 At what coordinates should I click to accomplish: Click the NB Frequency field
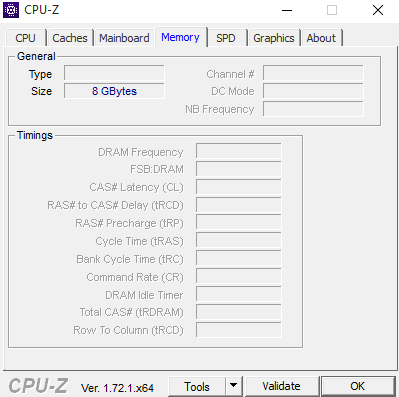coord(313,109)
